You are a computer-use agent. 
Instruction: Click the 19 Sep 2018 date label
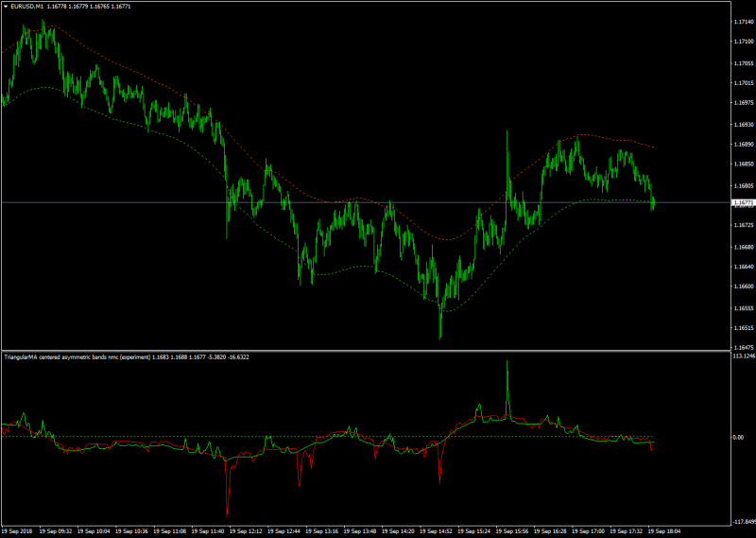click(x=17, y=531)
